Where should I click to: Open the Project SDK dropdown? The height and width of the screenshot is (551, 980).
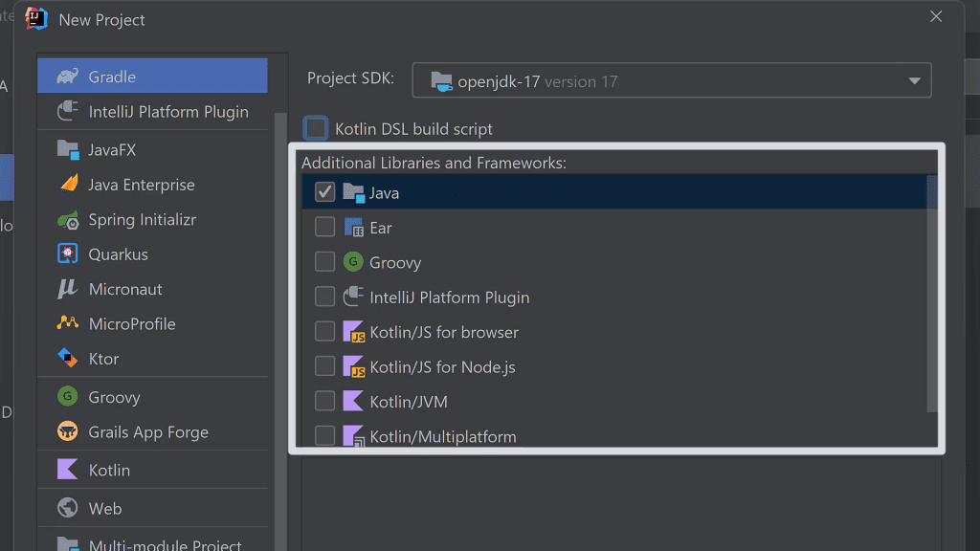point(915,79)
